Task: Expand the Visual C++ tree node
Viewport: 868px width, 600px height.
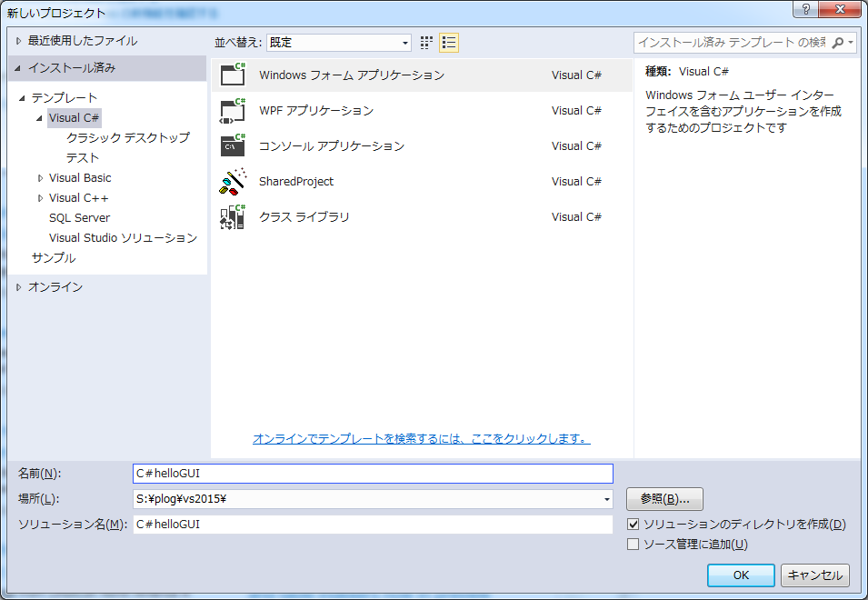Action: (40, 198)
